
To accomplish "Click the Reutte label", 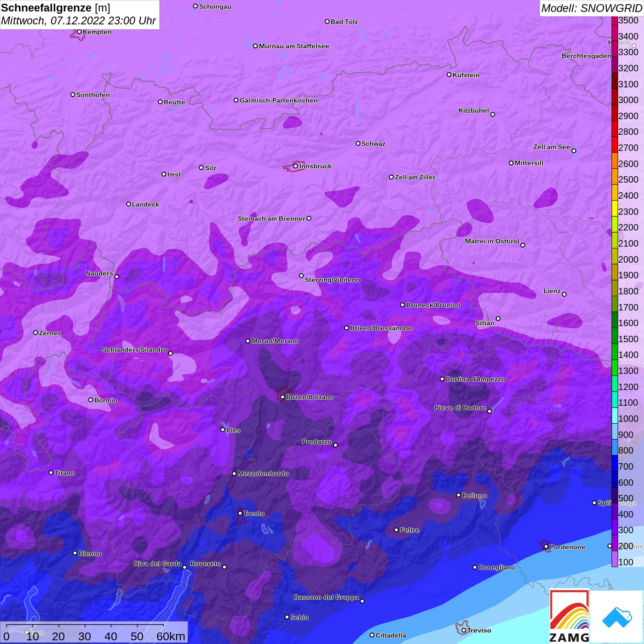I will pos(175,102).
